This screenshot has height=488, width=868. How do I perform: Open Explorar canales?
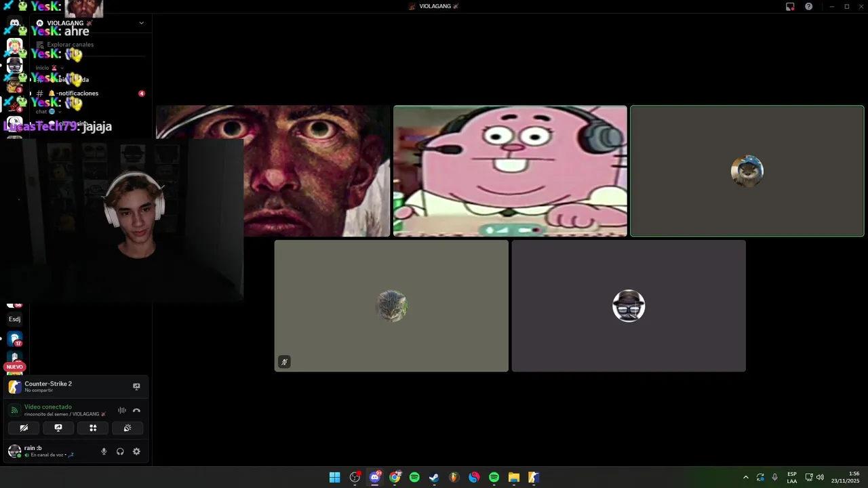pos(71,45)
